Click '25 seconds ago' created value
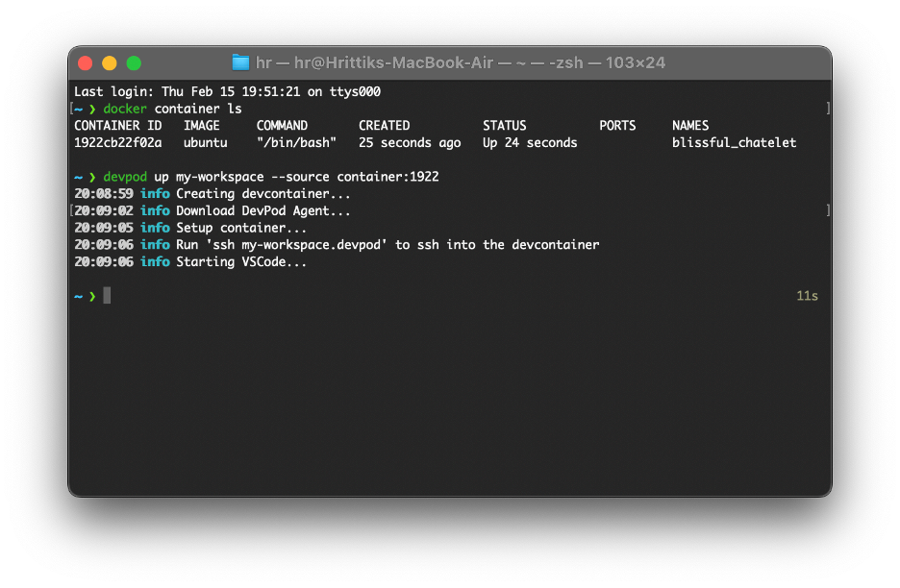 tap(410, 143)
